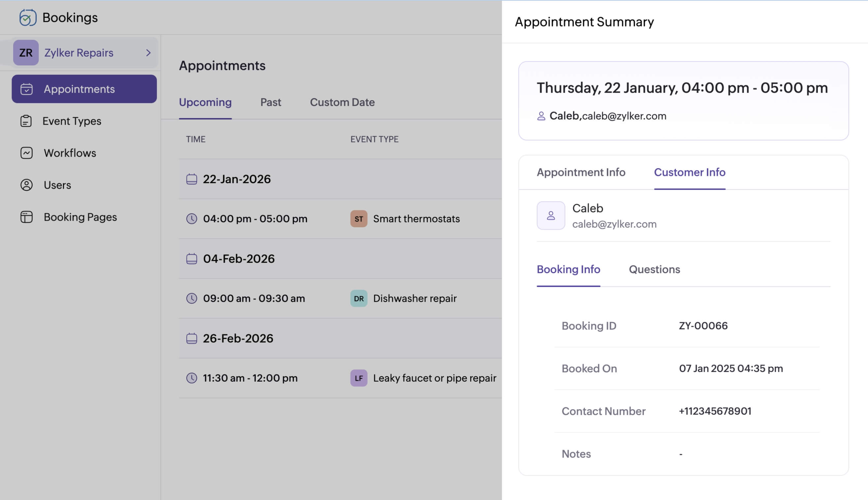This screenshot has width=868, height=500.
Task: Click the Bookings logo icon
Action: tap(27, 17)
